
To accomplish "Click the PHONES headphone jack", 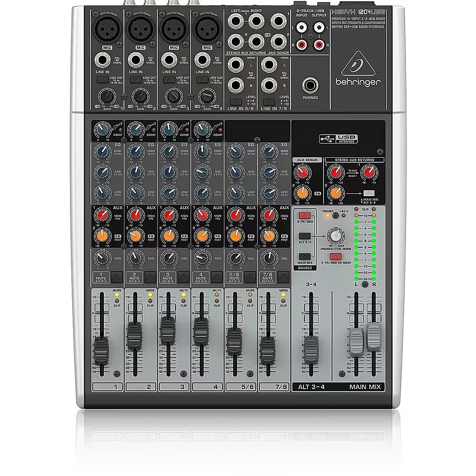I will tap(309, 85).
